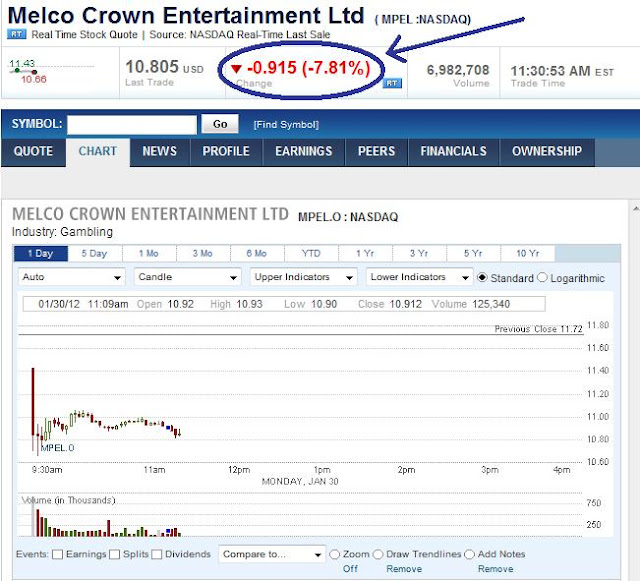Click the 6,982,708 volume figure
The image size is (640, 581).
458,70
